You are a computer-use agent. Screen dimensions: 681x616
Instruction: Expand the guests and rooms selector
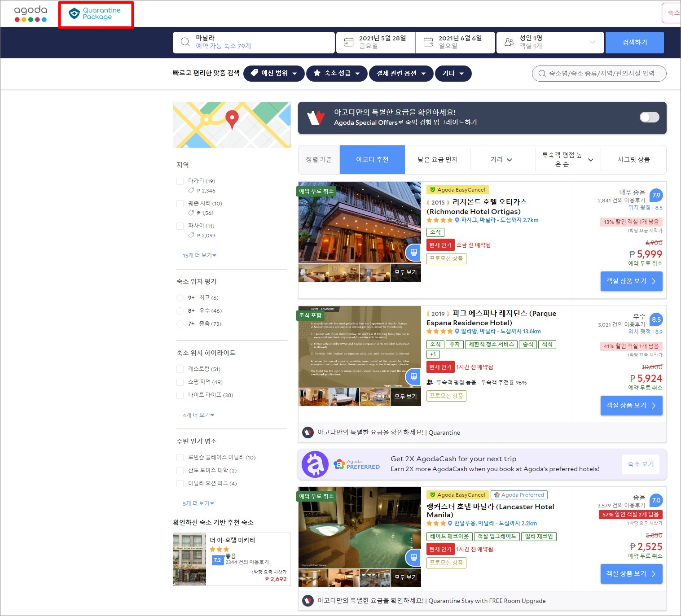tap(550, 42)
